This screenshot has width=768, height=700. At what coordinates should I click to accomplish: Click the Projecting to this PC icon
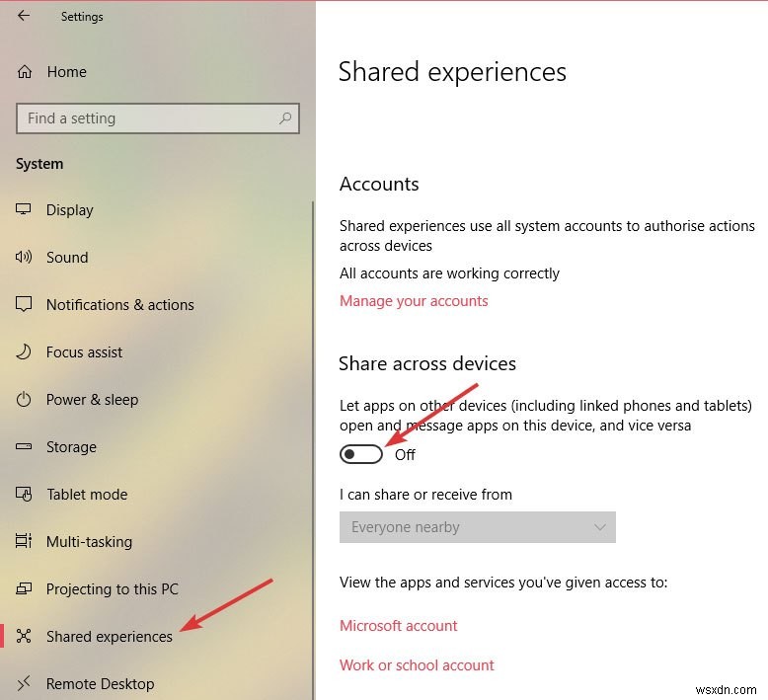[24, 588]
